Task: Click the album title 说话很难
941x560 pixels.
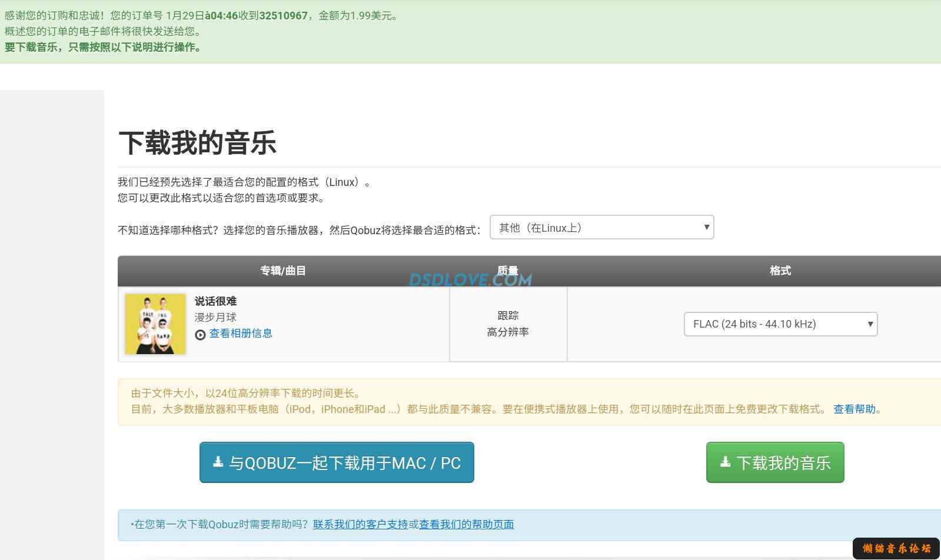Action: 215,301
